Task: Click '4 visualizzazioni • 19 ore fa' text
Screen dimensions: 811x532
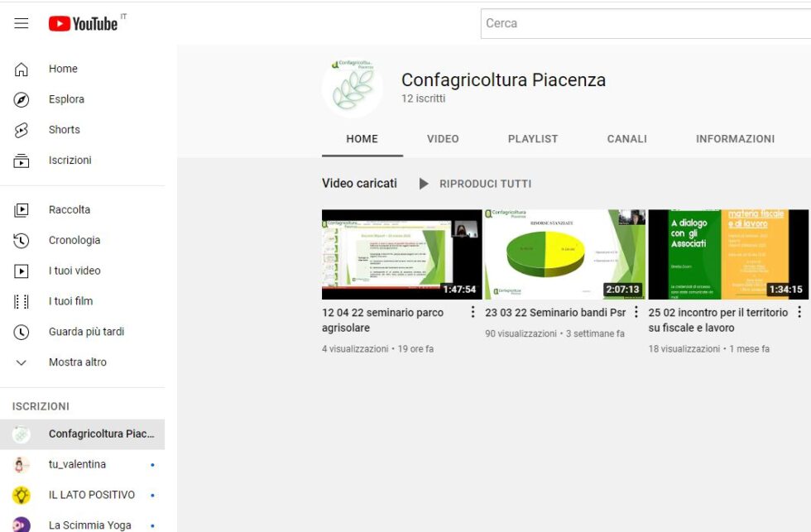Action: click(x=377, y=349)
